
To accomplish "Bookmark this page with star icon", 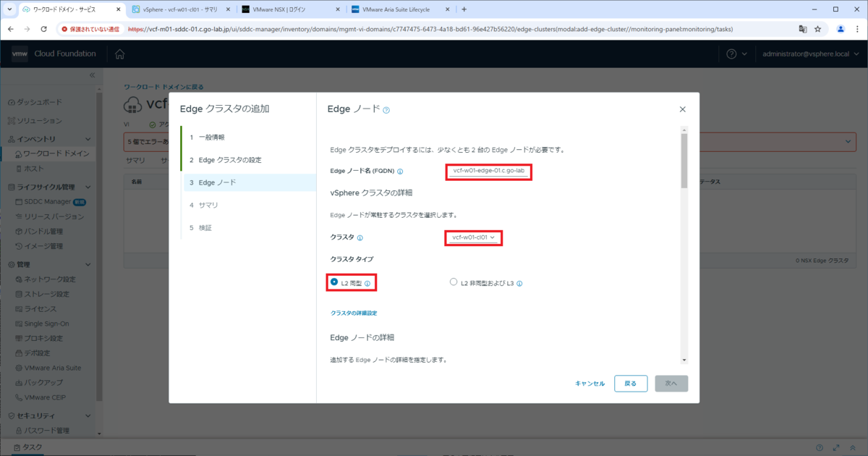I will coord(818,29).
